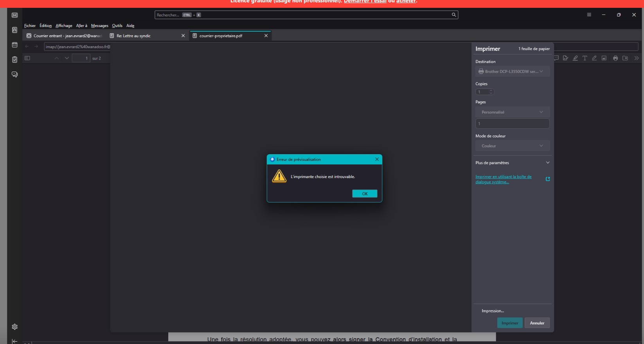644x344 pixels.
Task: Open the 'Mode de couleur' dropdown
Action: (x=512, y=146)
